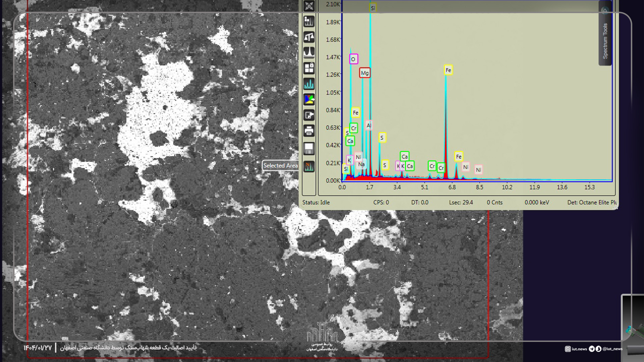Click the export to document icon
This screenshot has width=644, height=362.
[309, 115]
